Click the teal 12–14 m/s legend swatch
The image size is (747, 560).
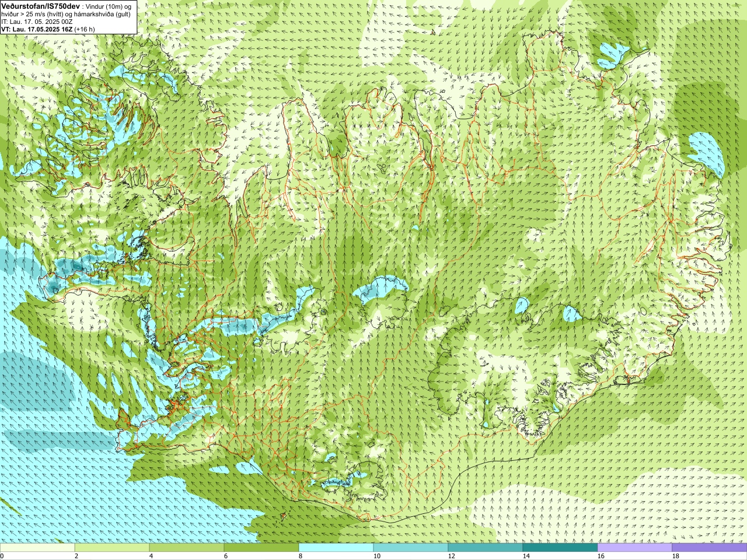486,548
